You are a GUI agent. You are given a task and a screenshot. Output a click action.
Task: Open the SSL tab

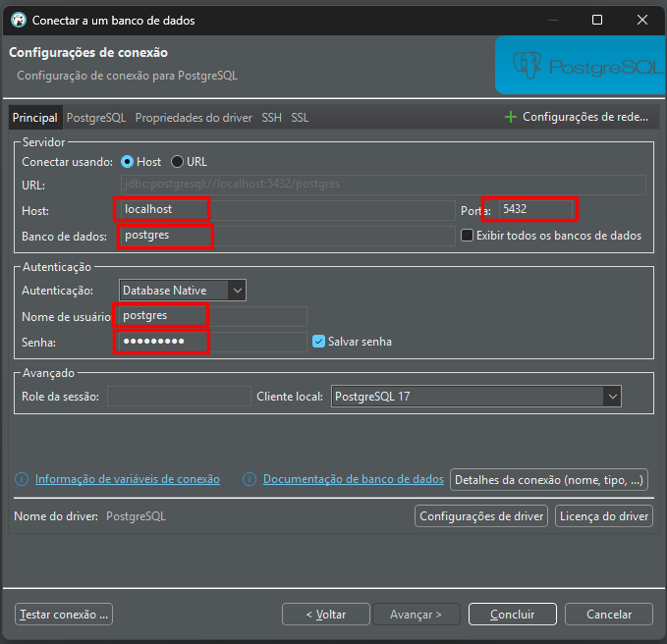(300, 118)
